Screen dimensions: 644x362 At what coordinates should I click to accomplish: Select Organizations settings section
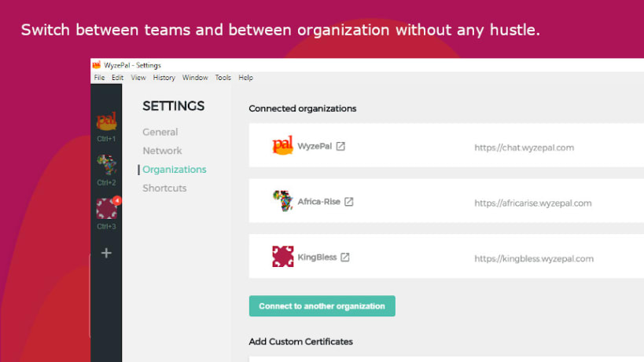[x=175, y=170]
